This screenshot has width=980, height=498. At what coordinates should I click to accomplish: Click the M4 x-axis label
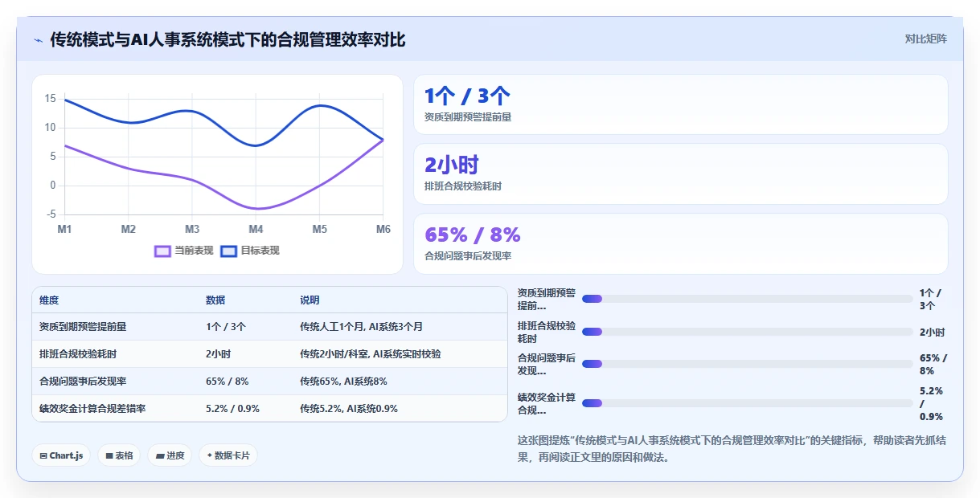[256, 229]
